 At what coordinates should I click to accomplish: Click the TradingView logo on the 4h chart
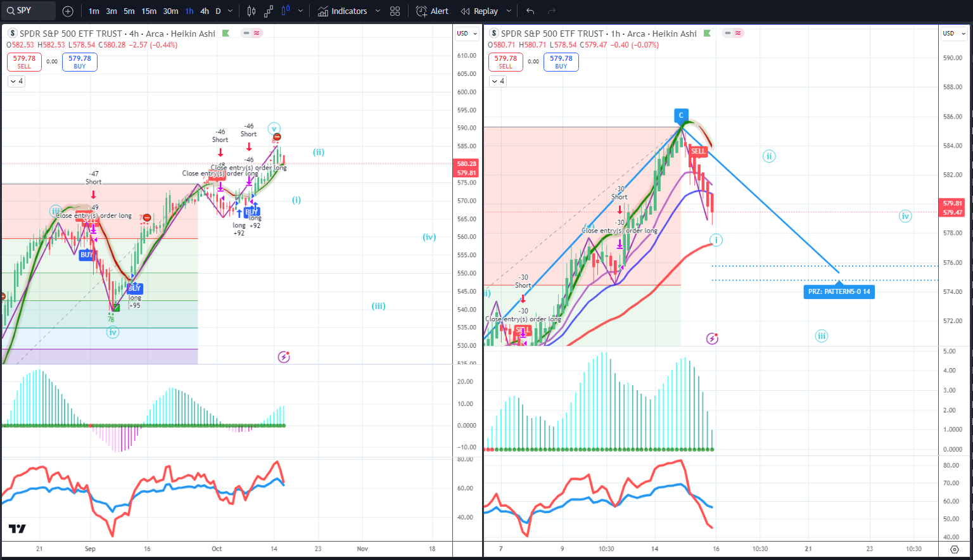(x=17, y=529)
